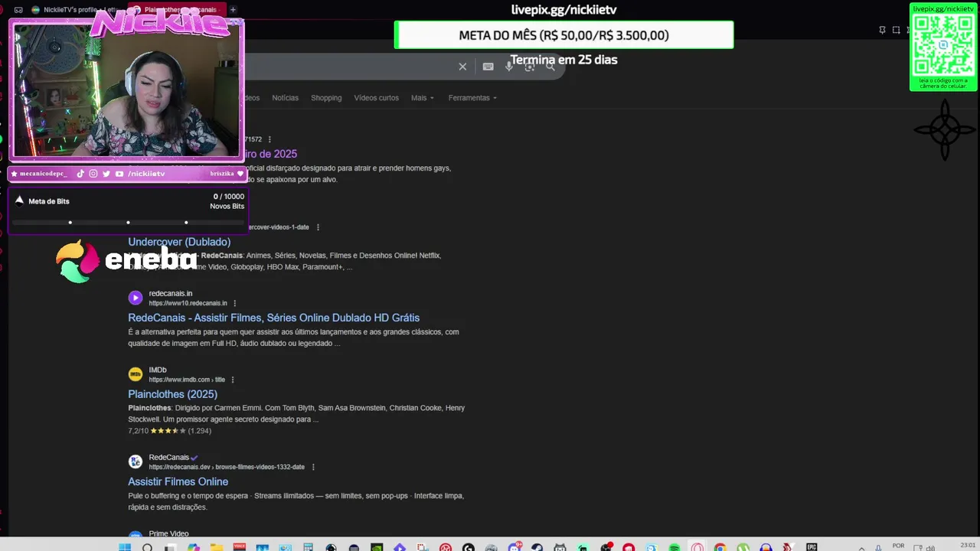Open Epic Games launcher from taskbar
This screenshot has width=980, height=551.
coord(812,547)
